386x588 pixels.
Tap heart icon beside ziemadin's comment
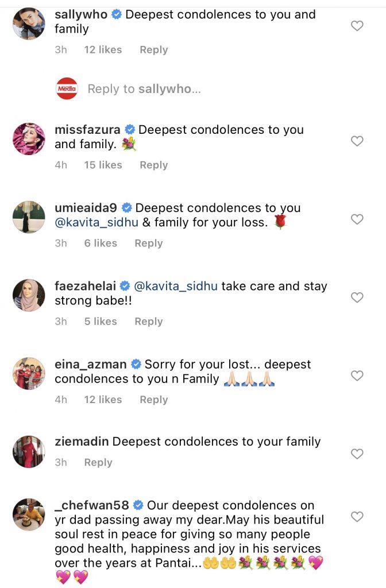(357, 454)
